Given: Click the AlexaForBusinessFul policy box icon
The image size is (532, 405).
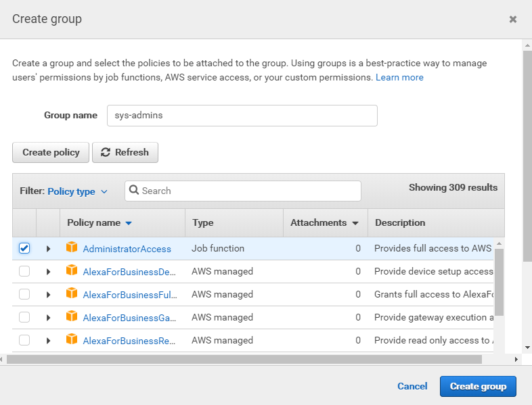Looking at the screenshot, I should 72,294.
